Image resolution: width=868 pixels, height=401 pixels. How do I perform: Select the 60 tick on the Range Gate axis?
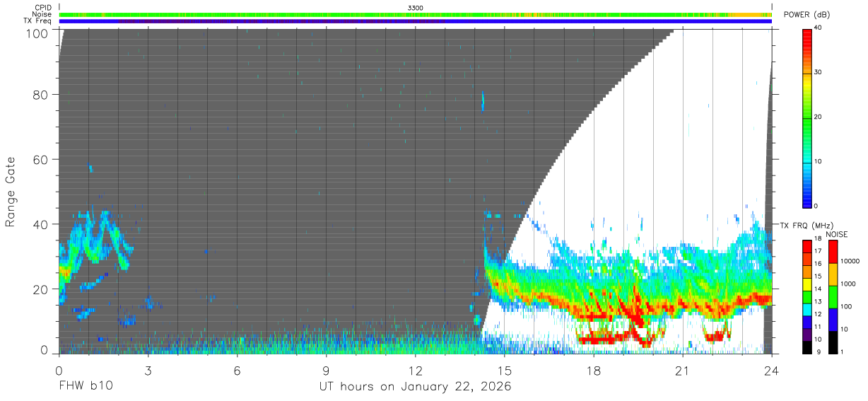(x=40, y=159)
